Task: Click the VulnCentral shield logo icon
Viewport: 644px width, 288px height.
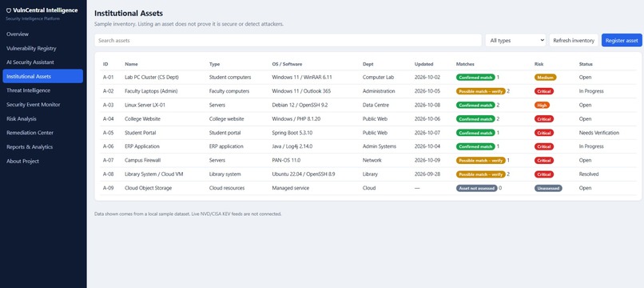Action: pos(9,10)
